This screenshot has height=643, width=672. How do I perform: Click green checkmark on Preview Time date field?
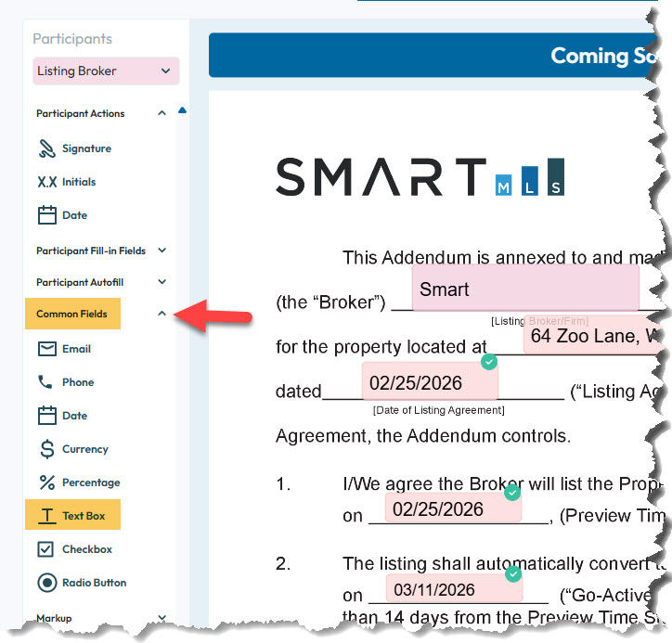tap(512, 493)
